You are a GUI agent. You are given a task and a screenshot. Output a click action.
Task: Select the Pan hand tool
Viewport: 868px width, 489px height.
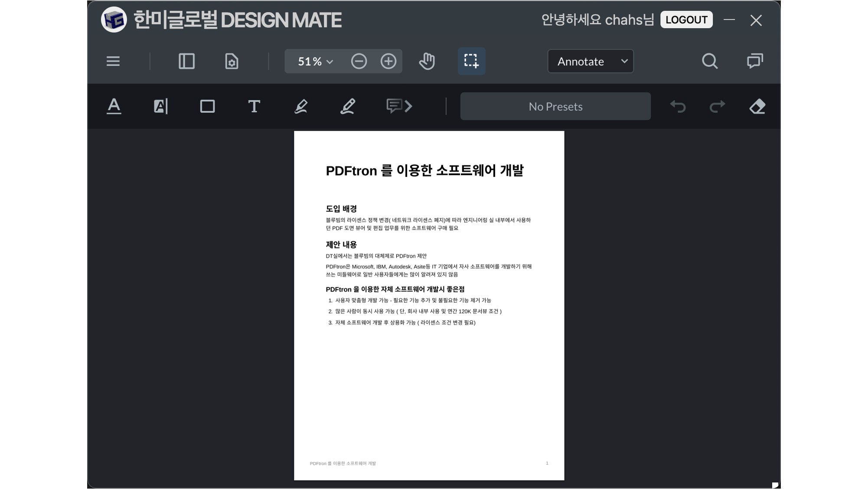point(427,61)
